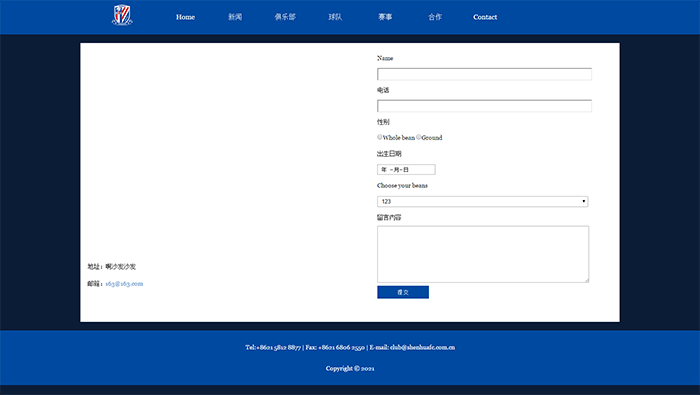This screenshot has height=395, width=700.
Task: Click the Name field label
Action: [385, 58]
